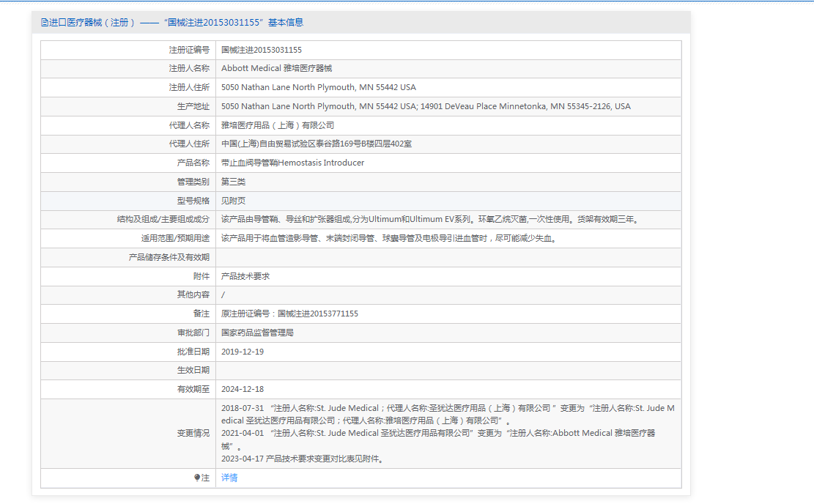Click agent name 雅培医疗用品（上海）有限公司
The image size is (814, 504).
click(278, 125)
